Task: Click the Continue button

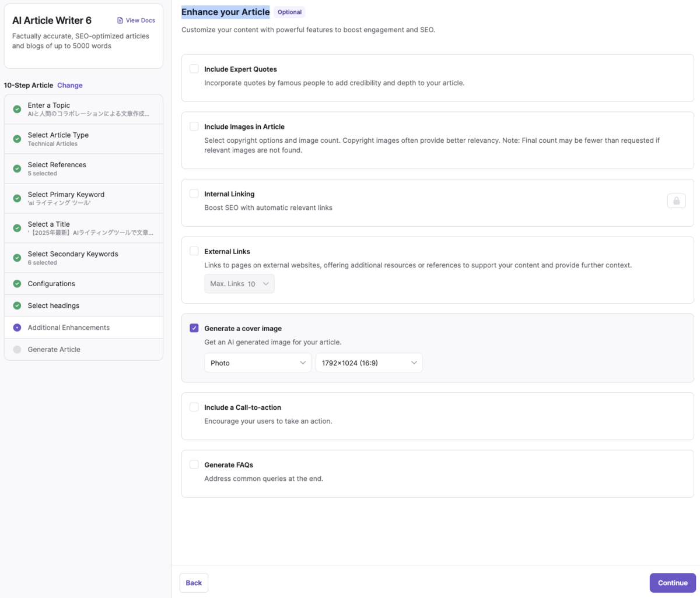Action: 673,583
